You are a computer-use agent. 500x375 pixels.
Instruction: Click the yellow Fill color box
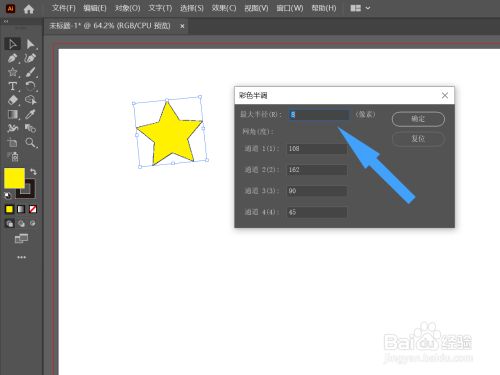pyautogui.click(x=14, y=178)
